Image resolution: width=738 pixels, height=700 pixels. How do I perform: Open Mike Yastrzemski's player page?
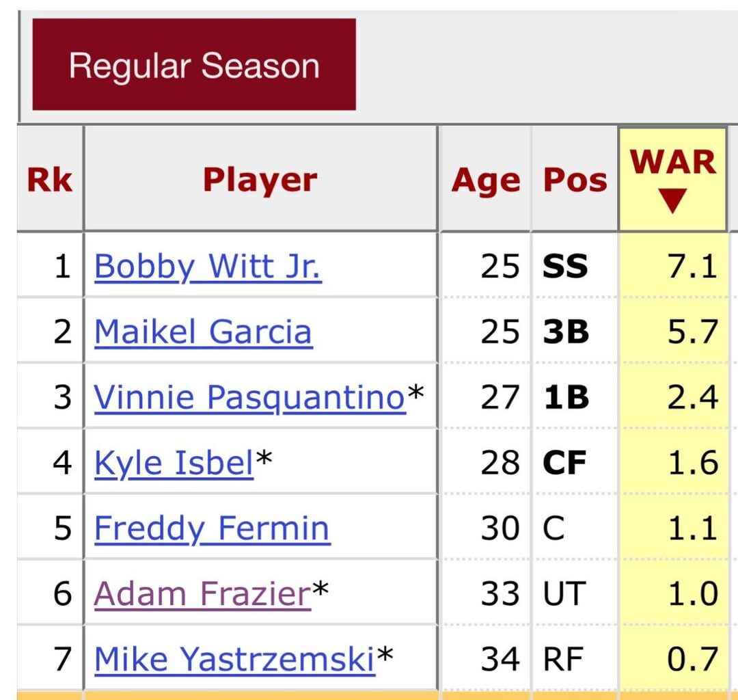click(236, 658)
